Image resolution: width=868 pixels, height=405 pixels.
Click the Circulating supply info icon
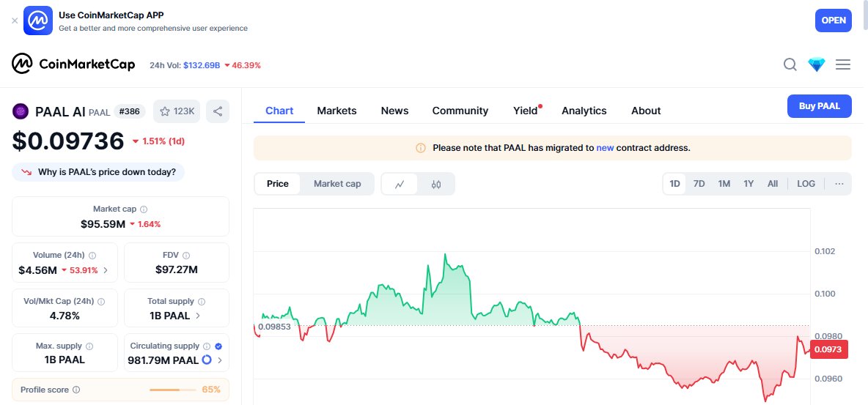pyautogui.click(x=207, y=346)
